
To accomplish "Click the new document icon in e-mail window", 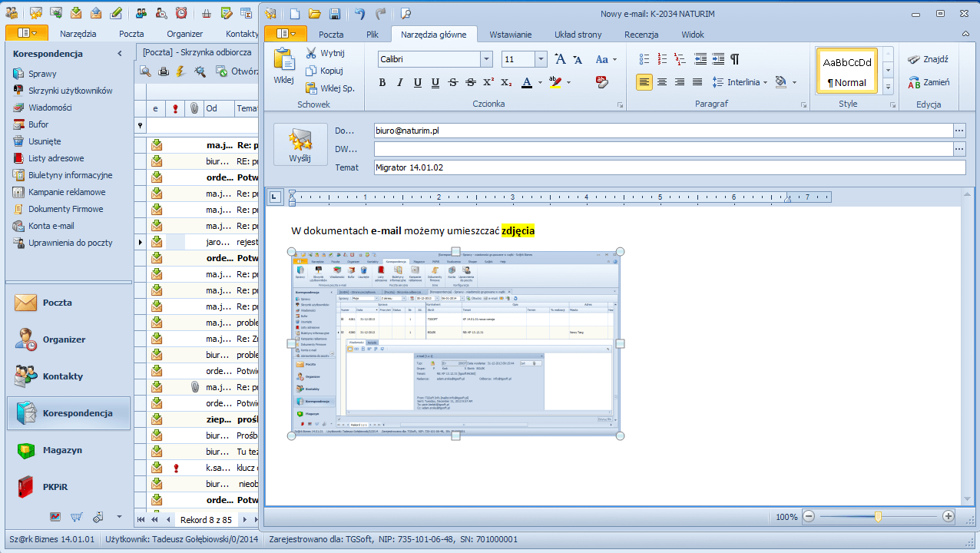I will 295,14.
